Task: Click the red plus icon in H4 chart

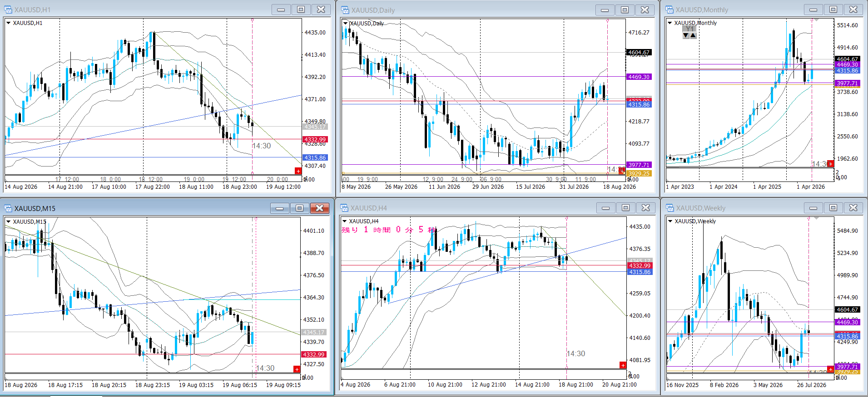Action: 623,365
